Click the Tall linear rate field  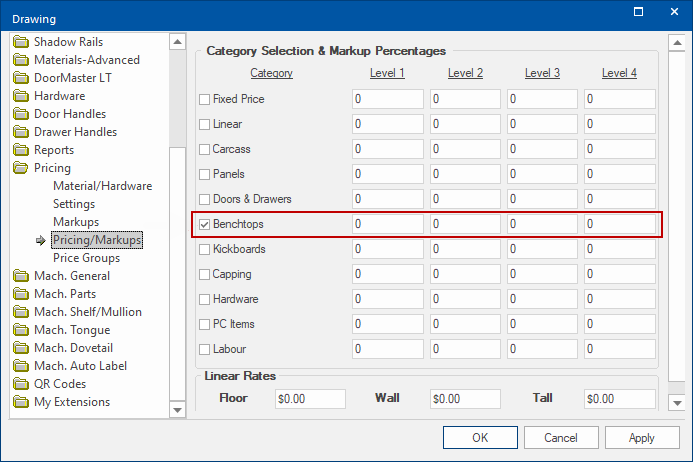(620, 399)
